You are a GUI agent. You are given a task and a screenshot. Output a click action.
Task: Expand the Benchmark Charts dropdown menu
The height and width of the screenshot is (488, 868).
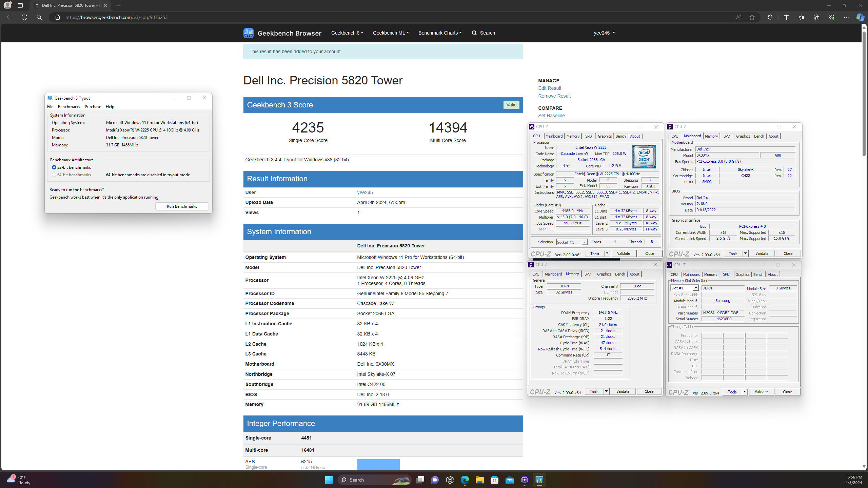click(x=440, y=33)
